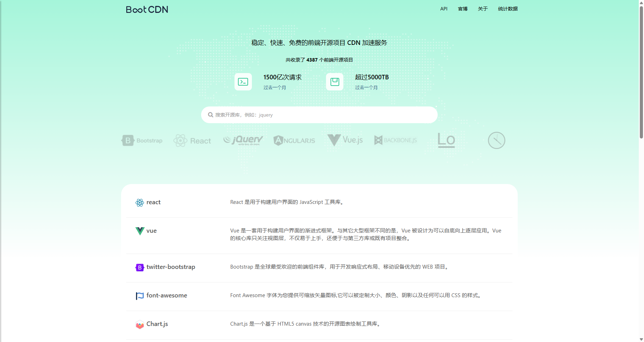Click the 共收录了 4387 个前端开源项目 text
Screen dimensions: 644x342
pyautogui.click(x=319, y=60)
